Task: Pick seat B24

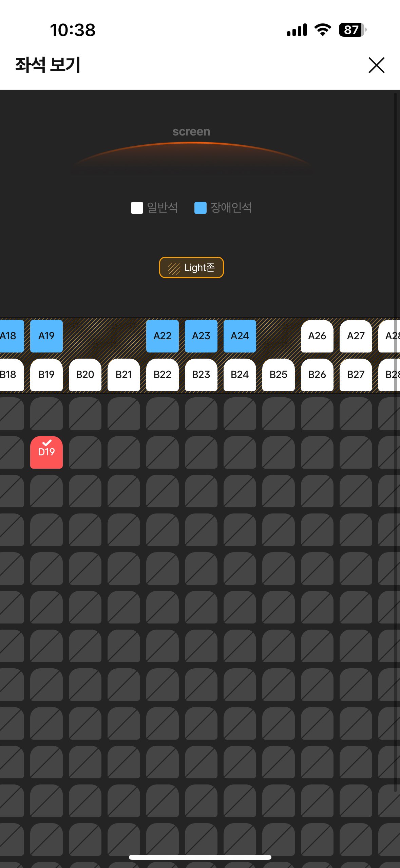Action: click(240, 375)
